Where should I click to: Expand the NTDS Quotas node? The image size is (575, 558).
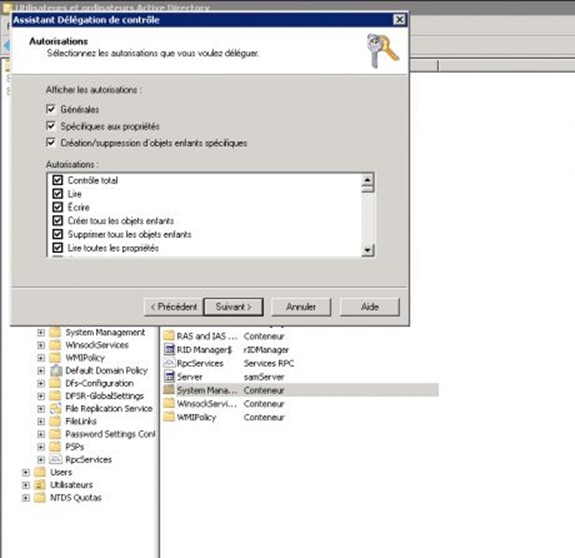26,498
